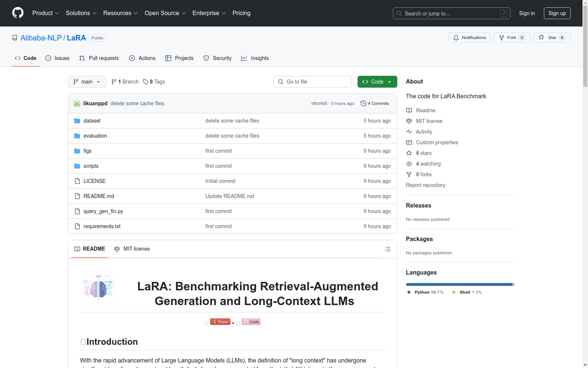This screenshot has height=368, width=588.
Task: Click the Python blue language dot
Action: click(409, 292)
